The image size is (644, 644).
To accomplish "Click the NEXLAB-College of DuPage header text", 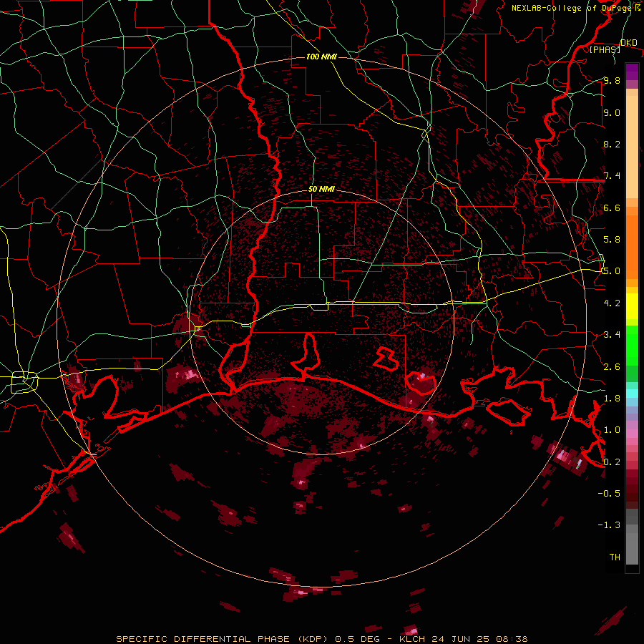I will pos(571,8).
